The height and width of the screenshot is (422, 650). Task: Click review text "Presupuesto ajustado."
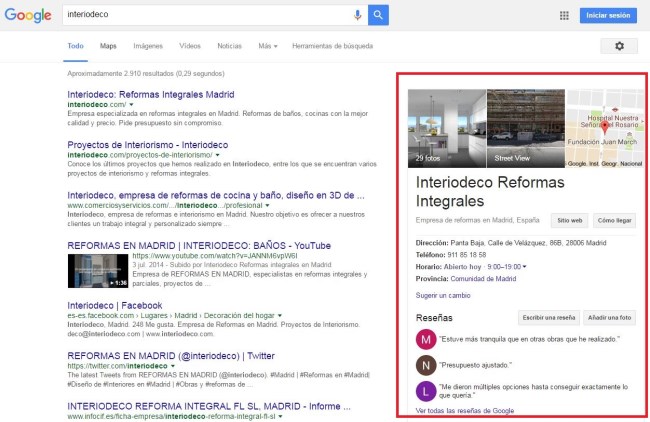point(475,365)
